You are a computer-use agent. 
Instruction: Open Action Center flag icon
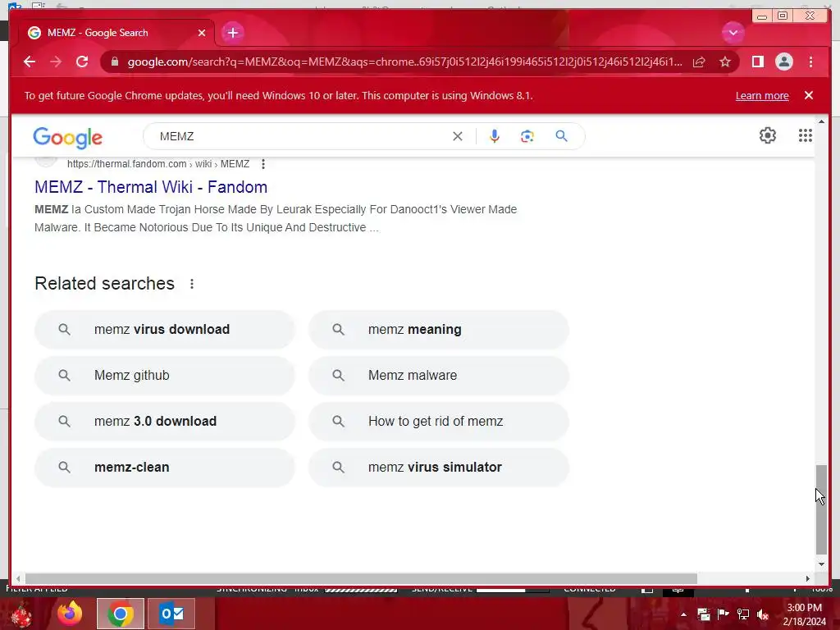pyautogui.click(x=724, y=614)
